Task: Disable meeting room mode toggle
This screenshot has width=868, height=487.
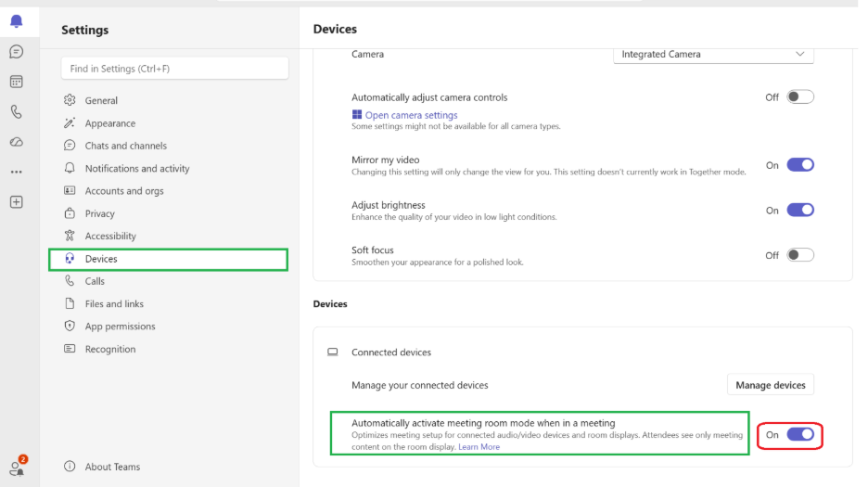Action: (x=800, y=434)
